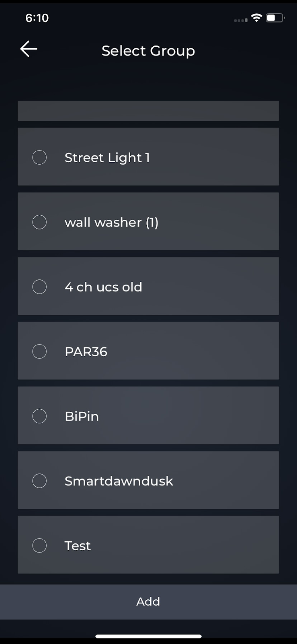Tap the cellular signal dots
The height and width of the screenshot is (644, 297).
point(240,20)
